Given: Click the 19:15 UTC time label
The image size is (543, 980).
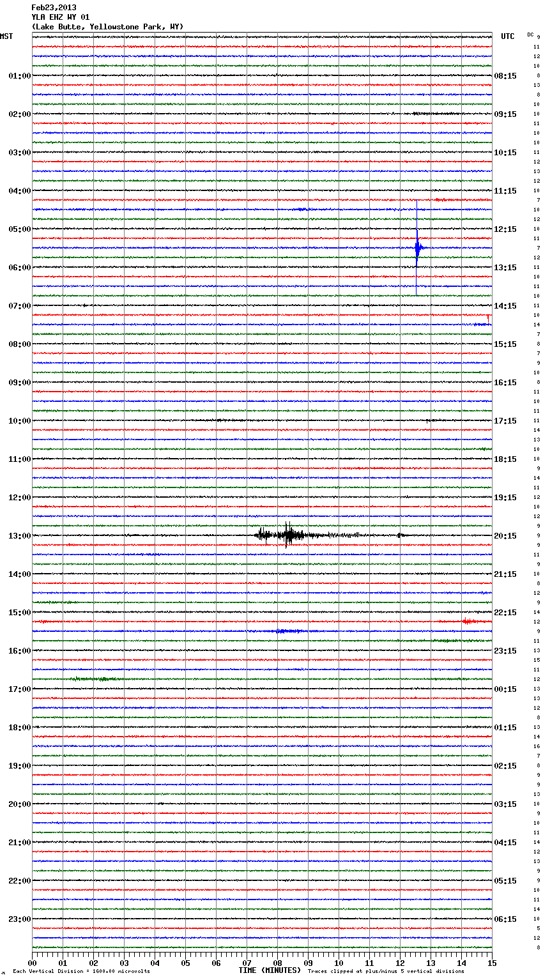Looking at the screenshot, I should click(x=505, y=498).
